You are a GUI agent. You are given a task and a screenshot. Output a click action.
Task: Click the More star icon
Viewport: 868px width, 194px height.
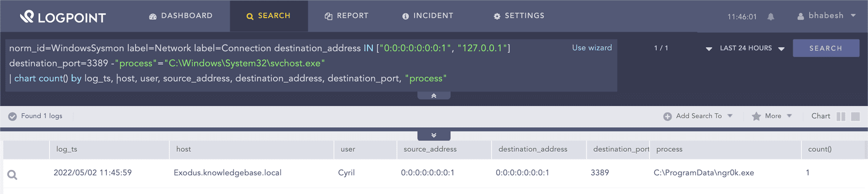756,116
